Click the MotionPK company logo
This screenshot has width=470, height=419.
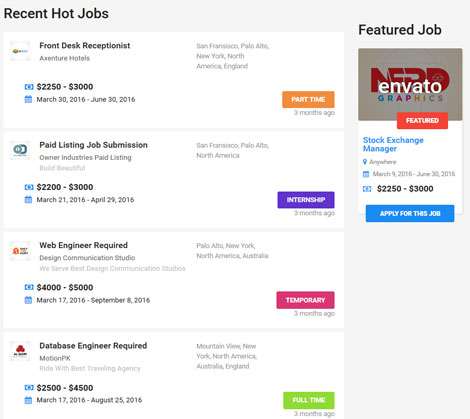pyautogui.click(x=20, y=351)
